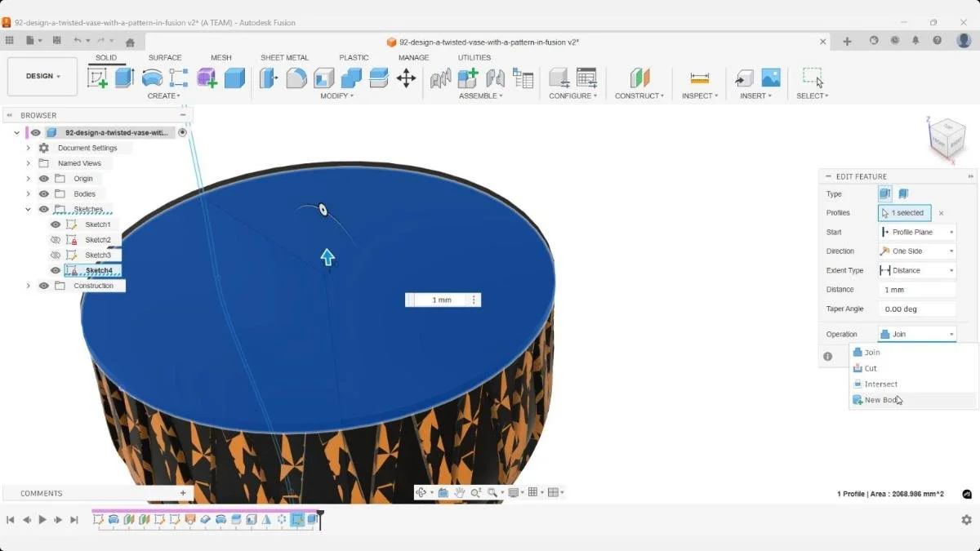Image resolution: width=980 pixels, height=551 pixels.
Task: Select the Shell tool icon
Action: (x=324, y=78)
